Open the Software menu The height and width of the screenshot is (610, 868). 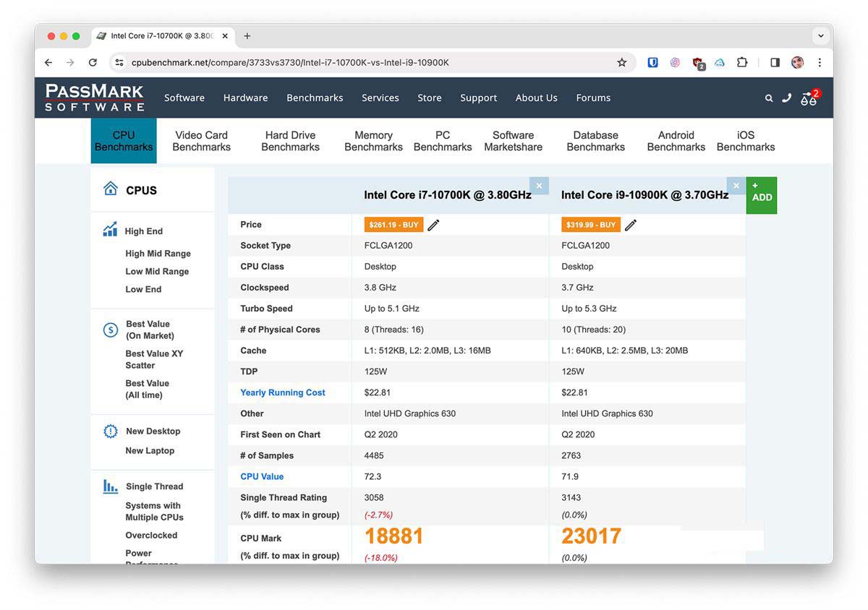pos(184,98)
